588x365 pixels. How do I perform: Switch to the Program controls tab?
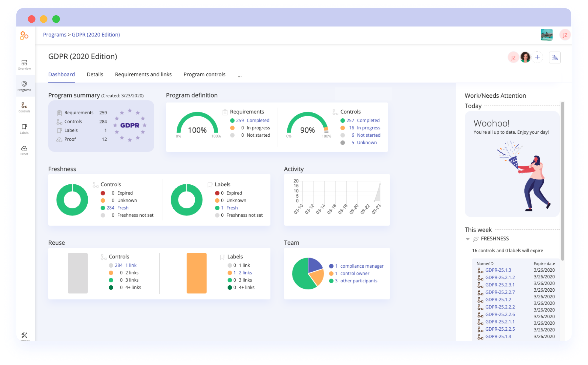coord(204,74)
